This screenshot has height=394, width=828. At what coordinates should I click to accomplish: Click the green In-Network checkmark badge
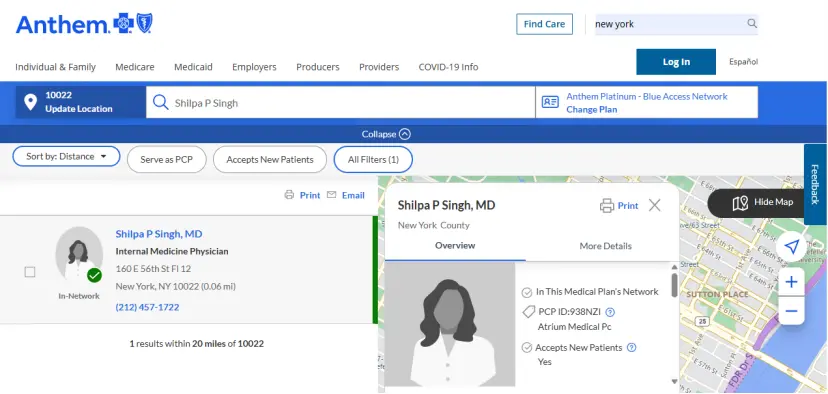[95, 275]
